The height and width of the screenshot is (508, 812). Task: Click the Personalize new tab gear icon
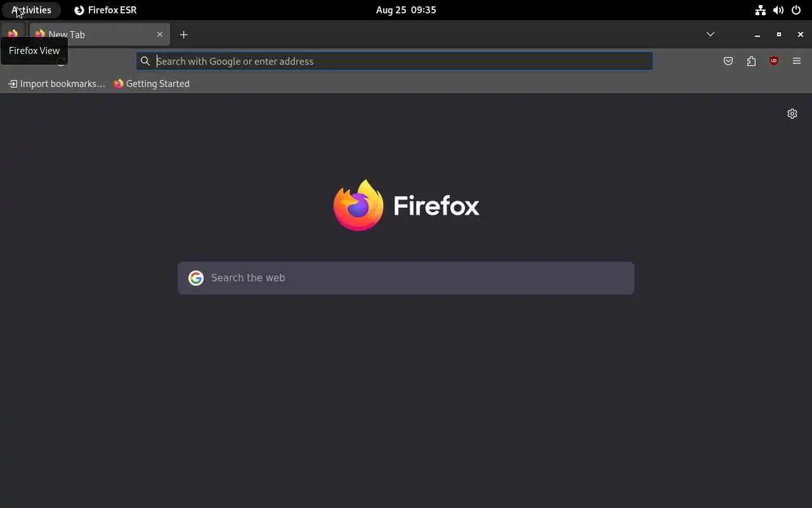point(792,114)
